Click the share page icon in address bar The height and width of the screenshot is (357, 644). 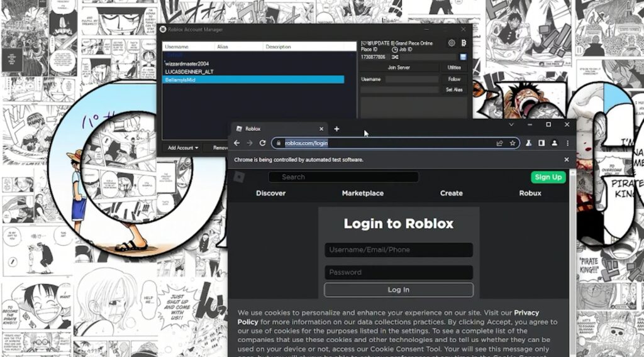499,143
